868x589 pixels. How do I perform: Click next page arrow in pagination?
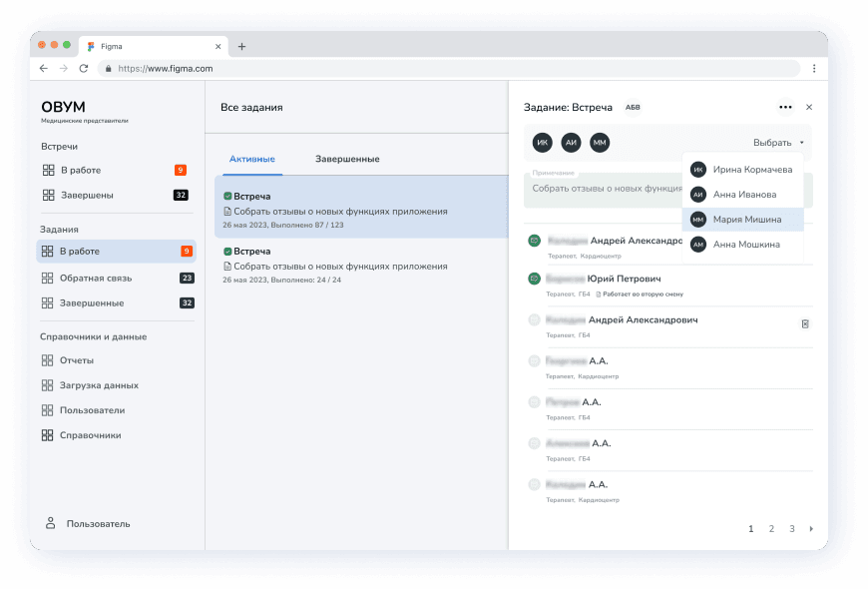point(811,529)
